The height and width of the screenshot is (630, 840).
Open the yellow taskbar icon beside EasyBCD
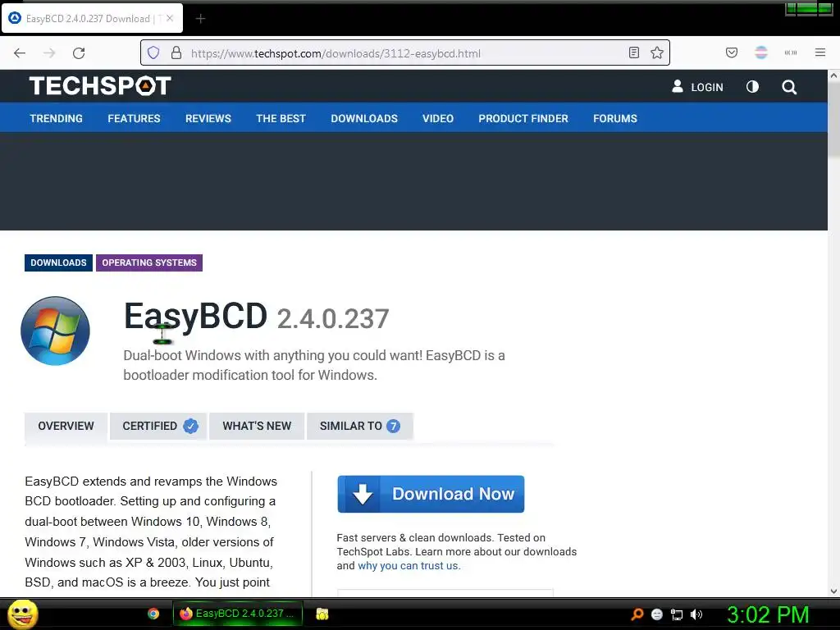322,614
